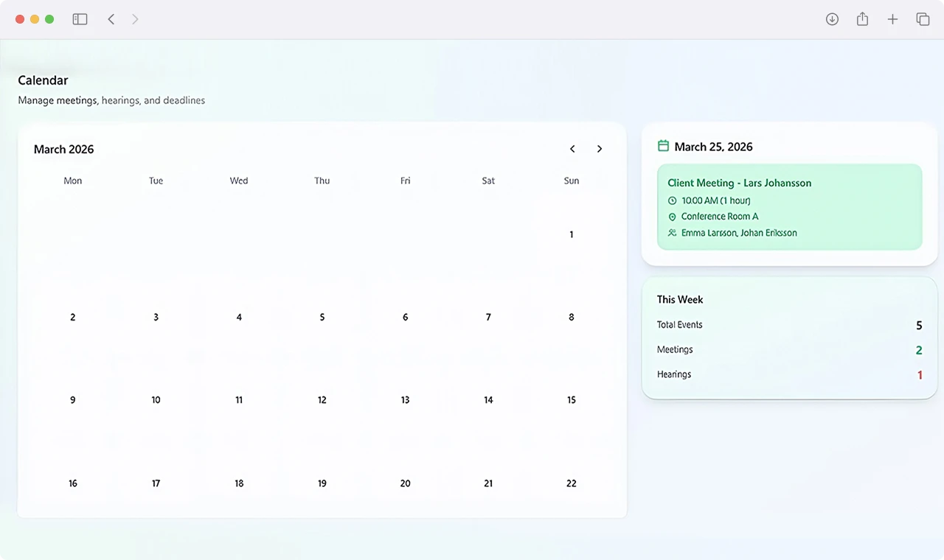Toggle the browser sidebar icon

pyautogui.click(x=80, y=19)
